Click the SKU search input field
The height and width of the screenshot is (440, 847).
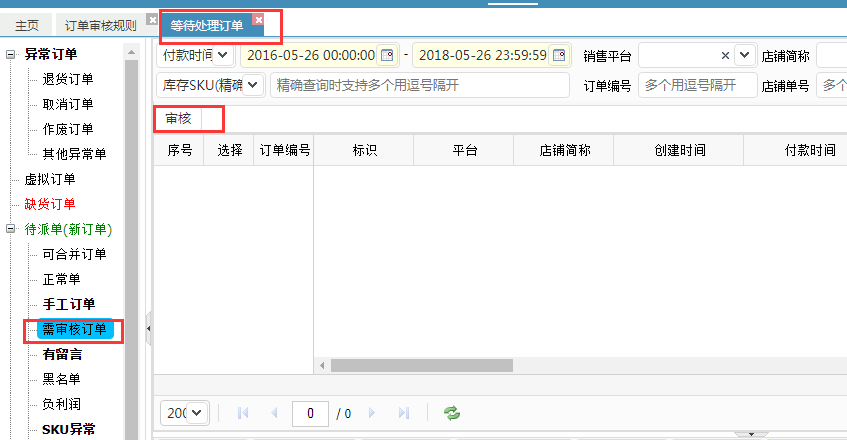420,85
